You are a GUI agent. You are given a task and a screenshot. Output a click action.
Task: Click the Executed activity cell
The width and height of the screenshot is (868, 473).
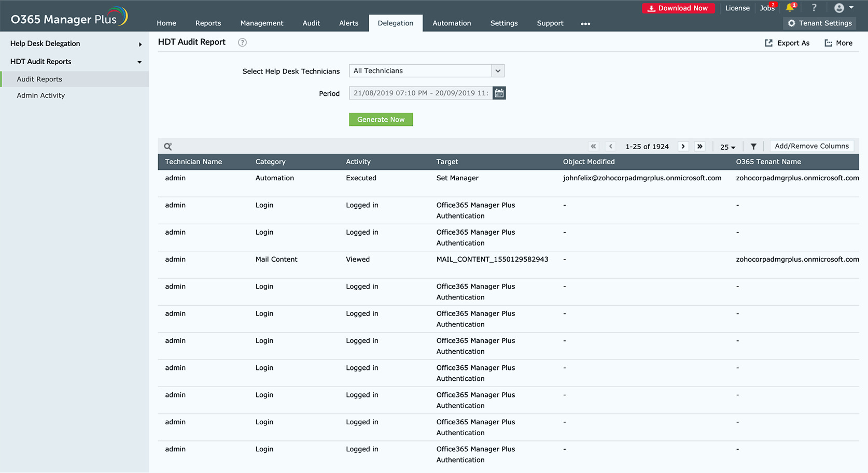point(361,178)
